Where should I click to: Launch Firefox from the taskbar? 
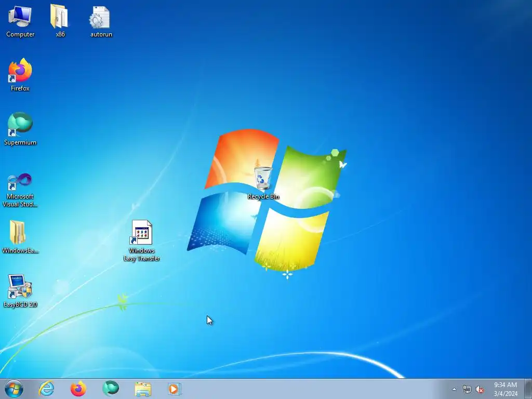(x=78, y=389)
